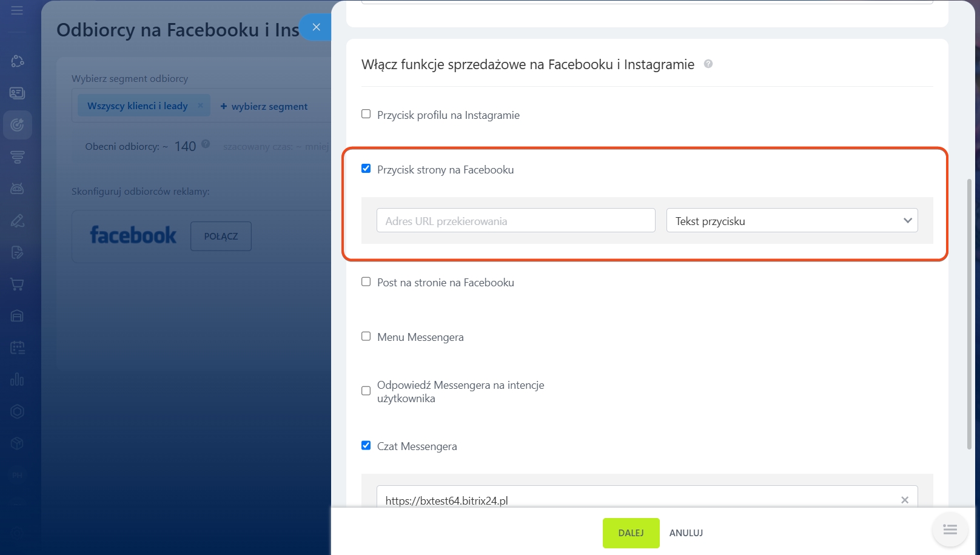The width and height of the screenshot is (980, 555).
Task: Open the floating list menu button
Action: (x=950, y=530)
